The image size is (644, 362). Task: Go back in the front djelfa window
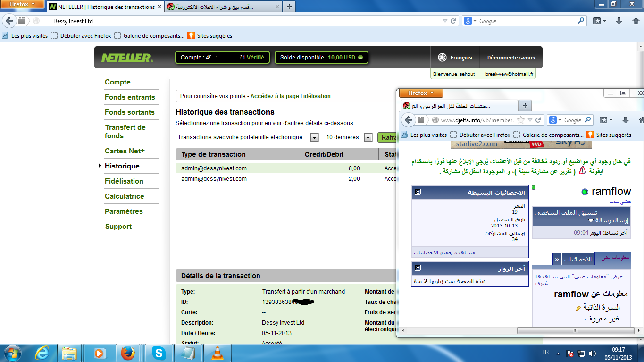[408, 120]
